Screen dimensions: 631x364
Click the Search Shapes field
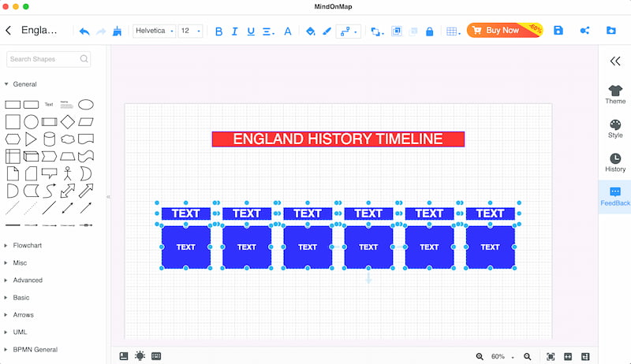(48, 59)
